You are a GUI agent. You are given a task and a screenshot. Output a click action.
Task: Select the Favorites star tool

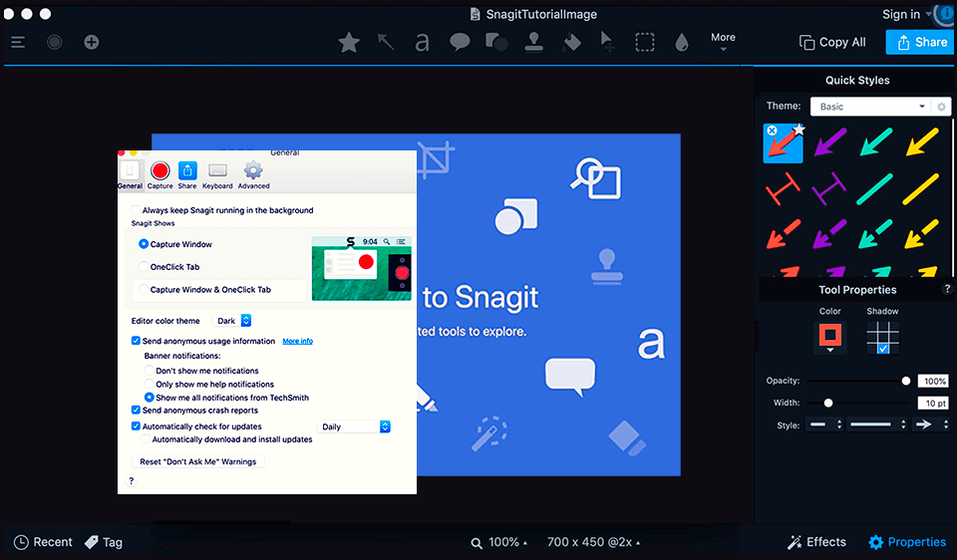pyautogui.click(x=349, y=43)
